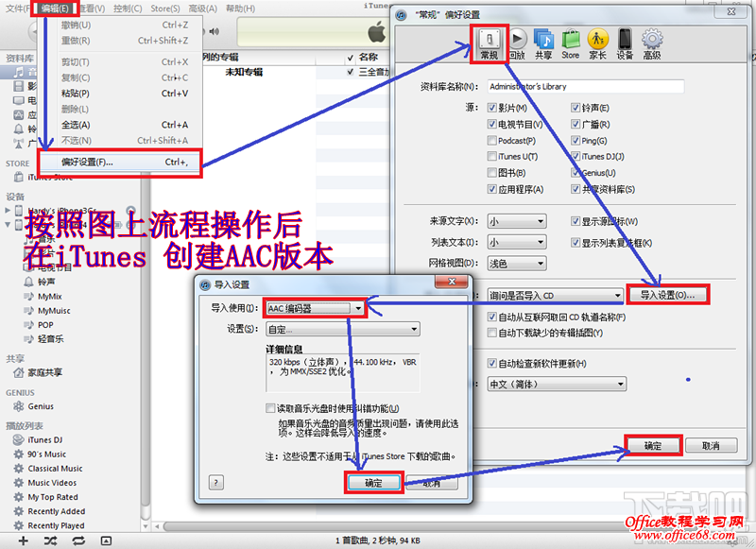Select 偏好设置(F)... menu entry
The image size is (756, 549).
[120, 163]
